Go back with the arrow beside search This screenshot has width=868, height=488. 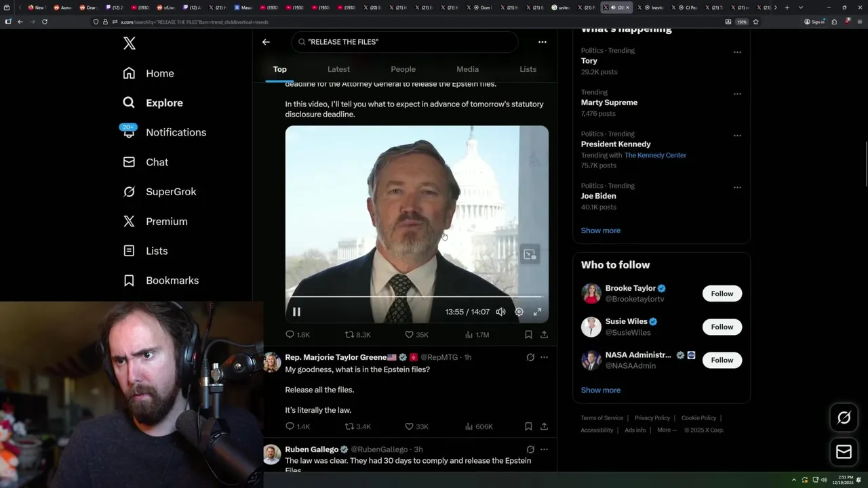266,42
